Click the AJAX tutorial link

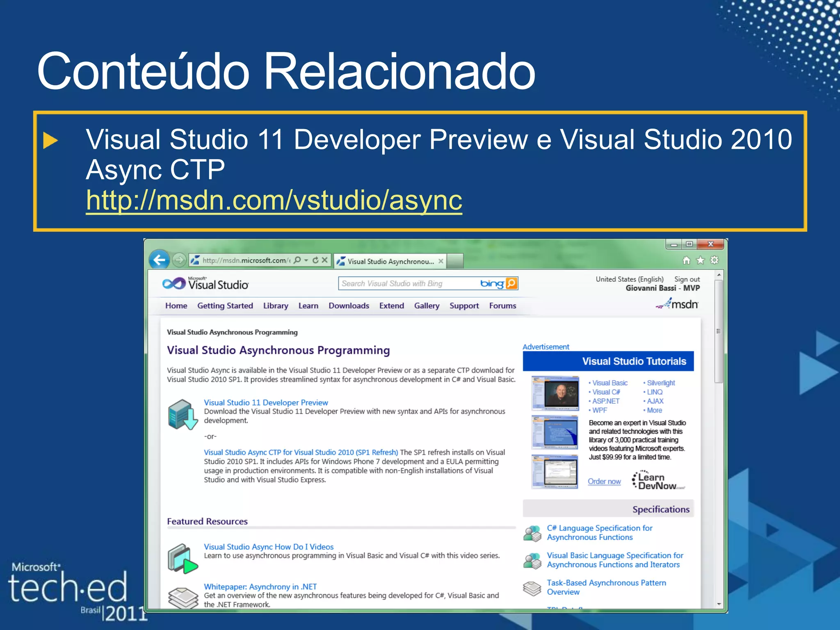[655, 401]
